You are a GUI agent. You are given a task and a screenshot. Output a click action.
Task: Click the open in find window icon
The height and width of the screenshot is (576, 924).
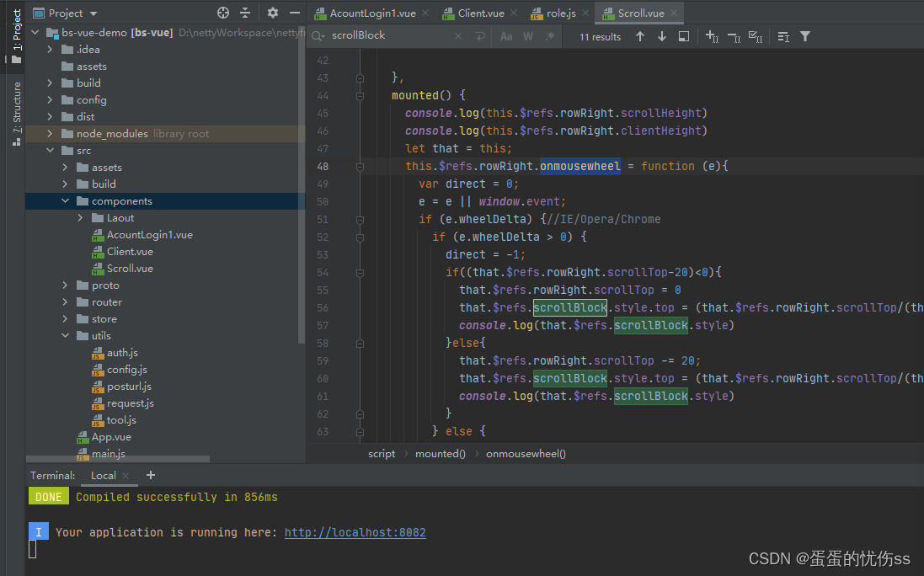click(684, 36)
